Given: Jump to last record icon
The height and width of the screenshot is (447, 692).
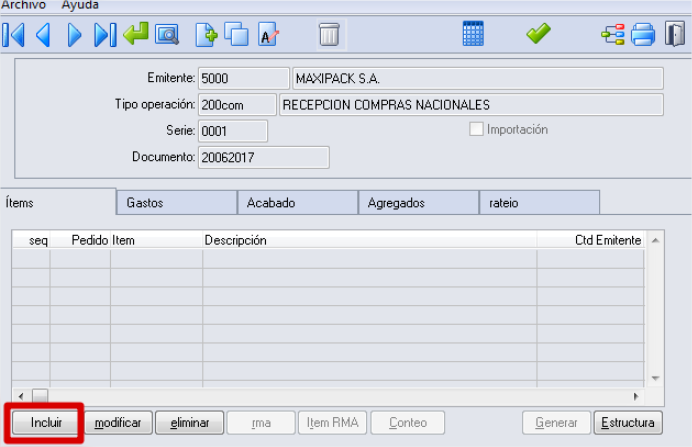Looking at the screenshot, I should click(105, 34).
